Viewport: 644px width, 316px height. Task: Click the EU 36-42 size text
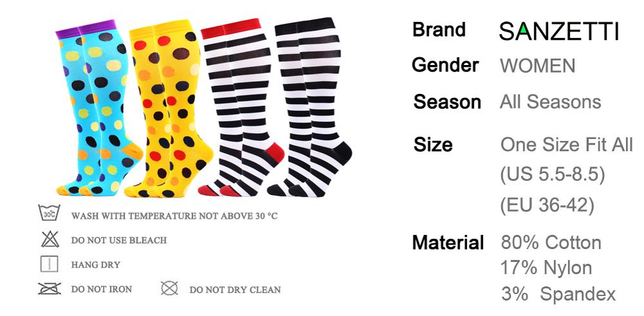[x=547, y=205]
